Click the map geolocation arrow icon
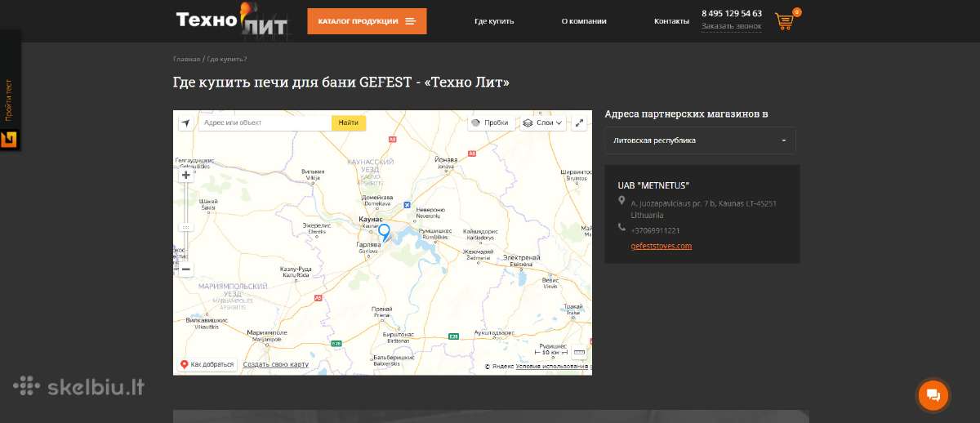This screenshot has width=980, height=423. [186, 122]
